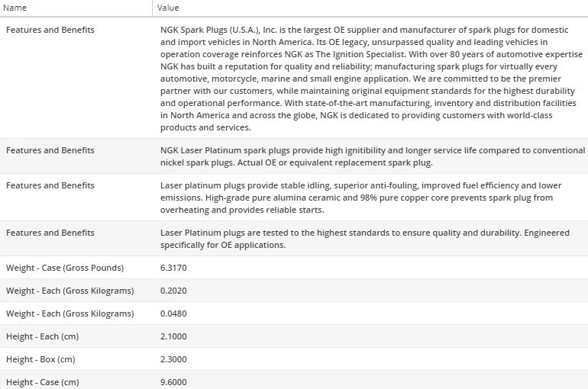The height and width of the screenshot is (389, 588).
Task: Click the Value column header
Action: point(168,8)
